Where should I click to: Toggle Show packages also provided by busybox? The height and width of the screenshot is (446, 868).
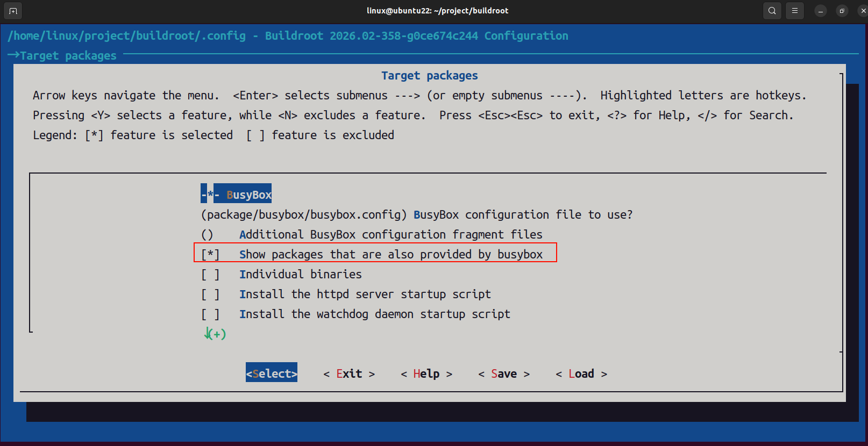click(372, 254)
